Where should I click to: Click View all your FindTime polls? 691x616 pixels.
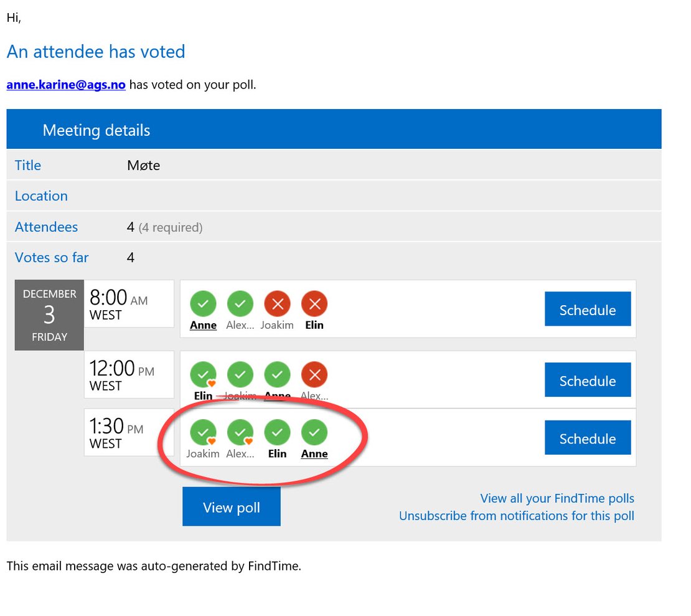click(x=557, y=498)
